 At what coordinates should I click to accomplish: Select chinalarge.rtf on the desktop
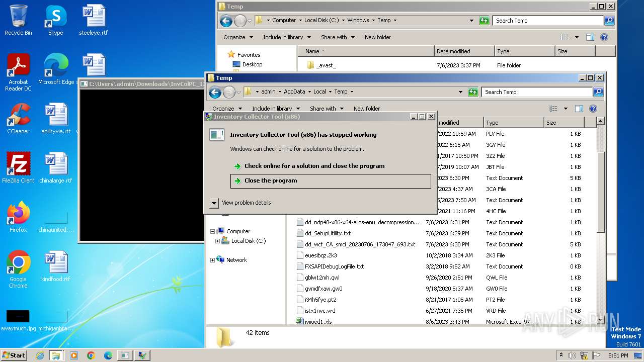tap(56, 168)
